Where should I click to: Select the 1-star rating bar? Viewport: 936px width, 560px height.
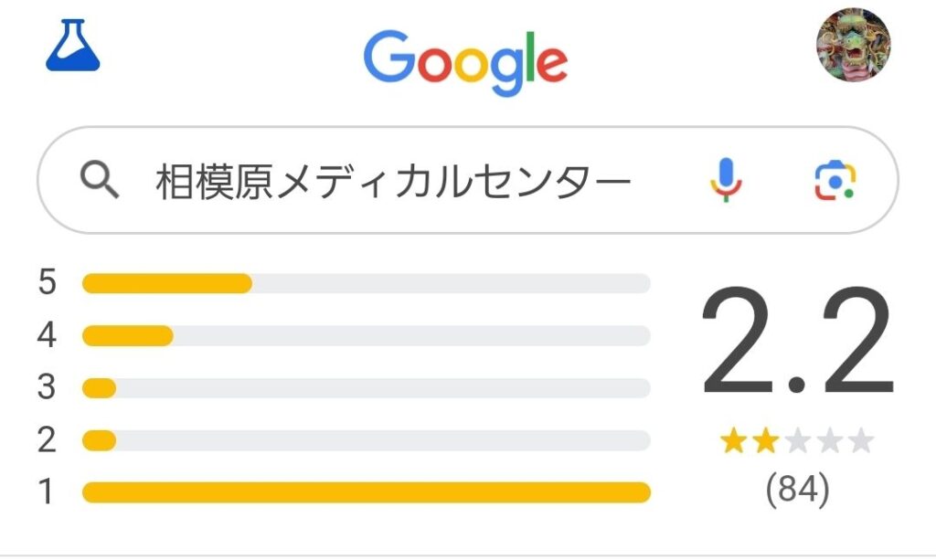[366, 493]
